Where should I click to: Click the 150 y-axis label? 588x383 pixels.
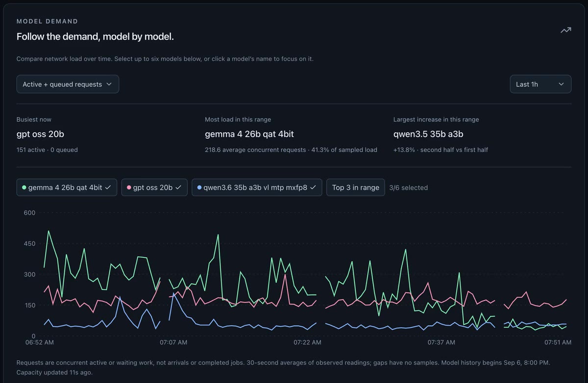(x=29, y=305)
